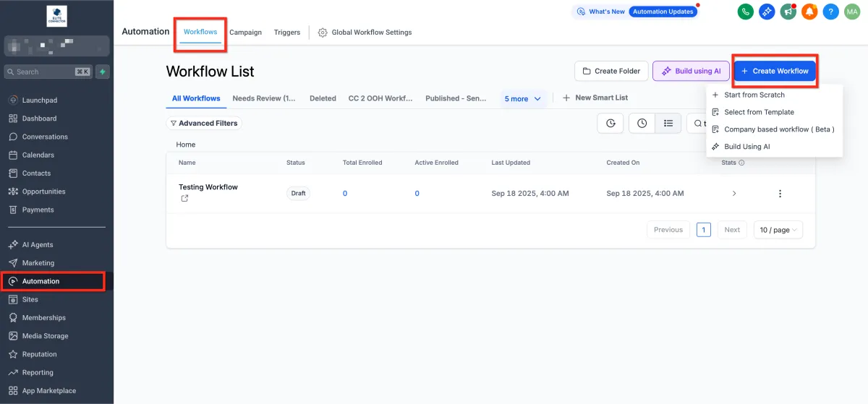The height and width of the screenshot is (404, 868).
Task: Click the Create Folder button
Action: pyautogui.click(x=611, y=71)
